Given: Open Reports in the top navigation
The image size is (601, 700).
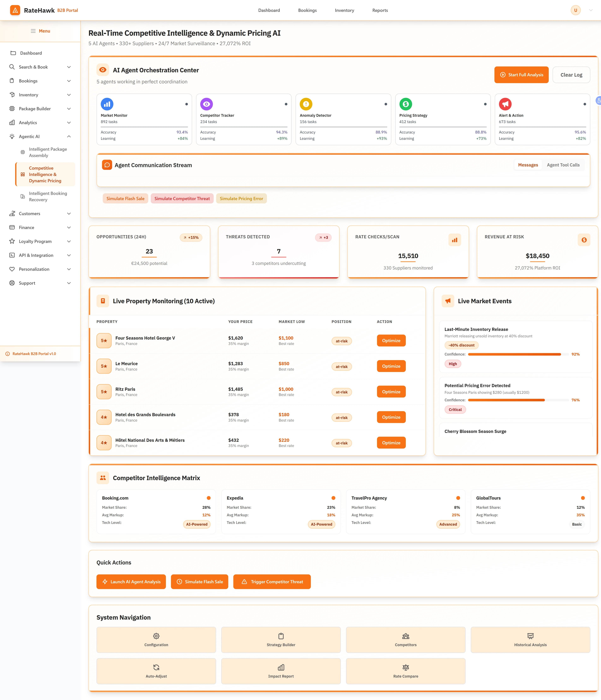Looking at the screenshot, I should 380,10.
